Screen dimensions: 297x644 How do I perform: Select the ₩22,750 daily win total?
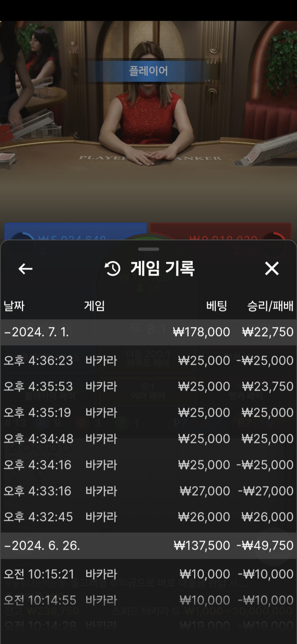267,332
